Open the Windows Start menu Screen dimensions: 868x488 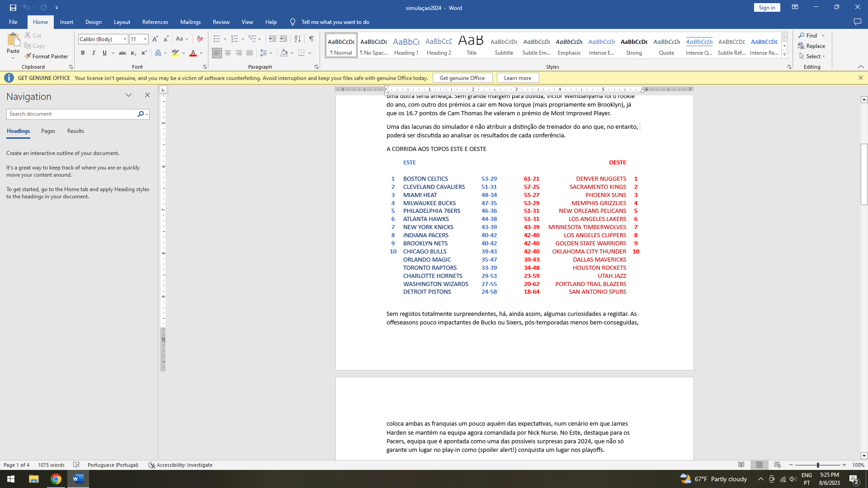(x=11, y=479)
